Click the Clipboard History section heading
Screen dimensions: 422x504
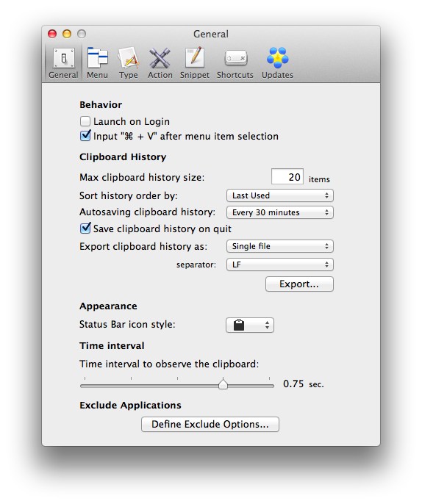tap(123, 157)
